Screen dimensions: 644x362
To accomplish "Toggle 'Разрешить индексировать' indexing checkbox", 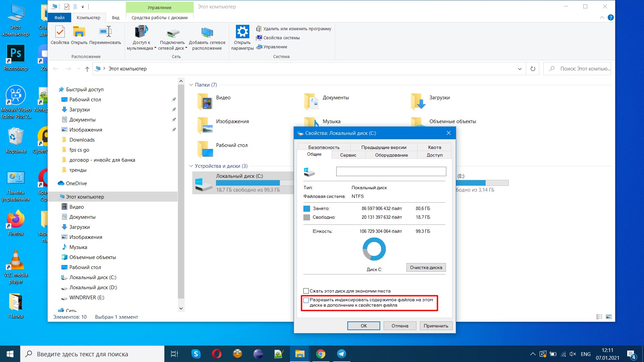I will click(x=306, y=300).
